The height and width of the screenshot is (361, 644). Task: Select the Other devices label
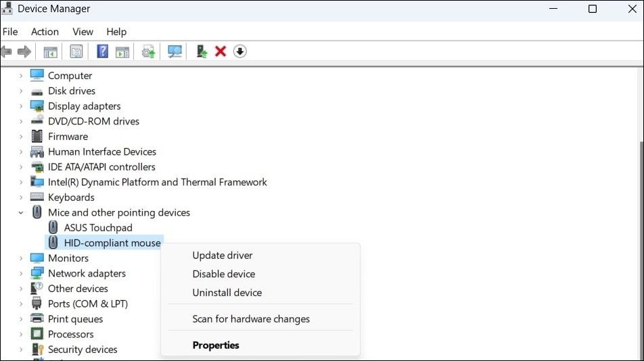click(78, 289)
